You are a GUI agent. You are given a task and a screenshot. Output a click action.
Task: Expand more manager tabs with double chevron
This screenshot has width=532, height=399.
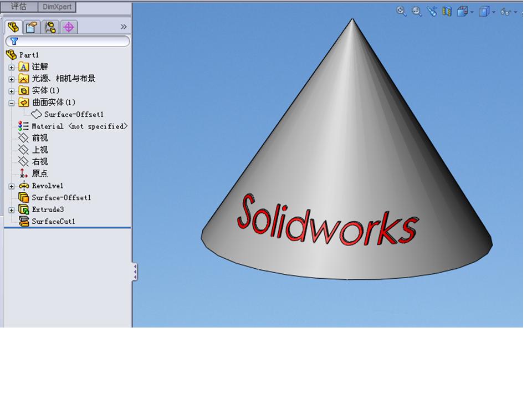tap(124, 27)
